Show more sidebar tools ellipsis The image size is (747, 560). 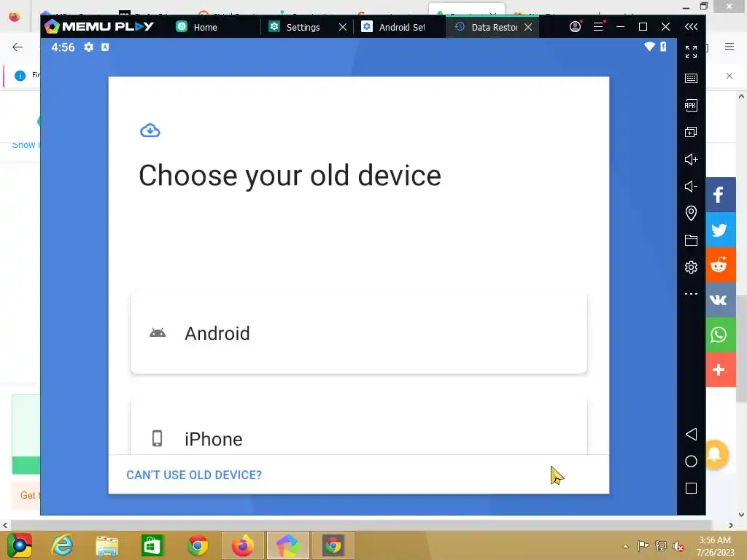pyautogui.click(x=691, y=294)
